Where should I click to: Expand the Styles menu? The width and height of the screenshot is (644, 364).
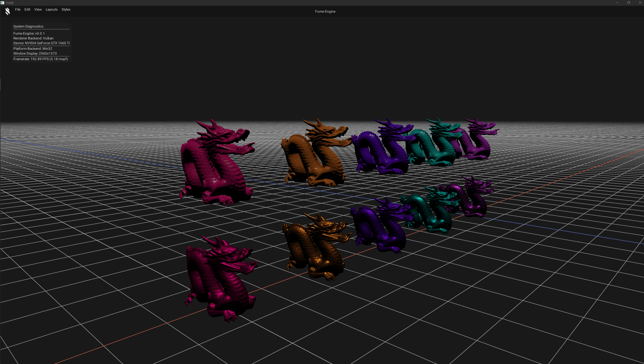[66, 9]
